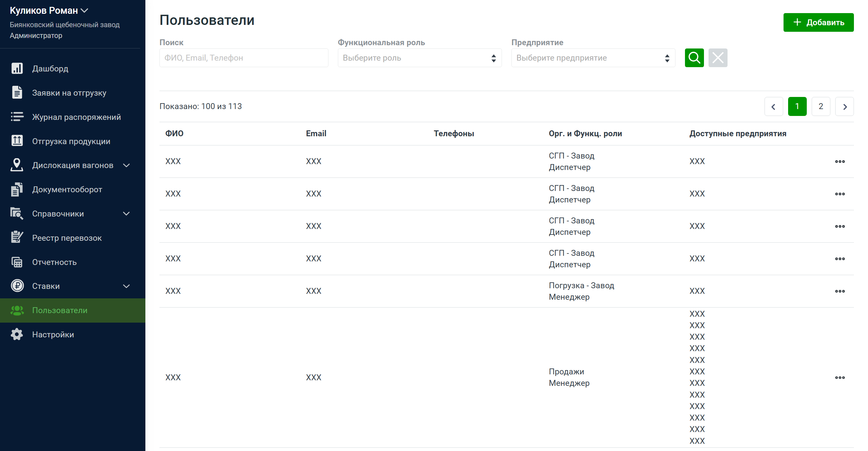
Task: Open three-dot menu for Погрузка - Завод row
Action: pyautogui.click(x=840, y=291)
